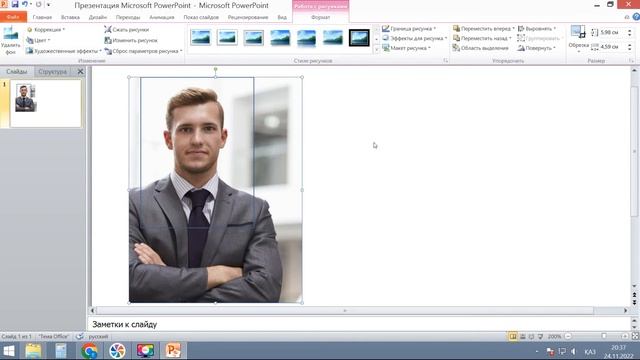Switch to the Дизайн ribbon tab
The image size is (640, 360).
pos(98,17)
